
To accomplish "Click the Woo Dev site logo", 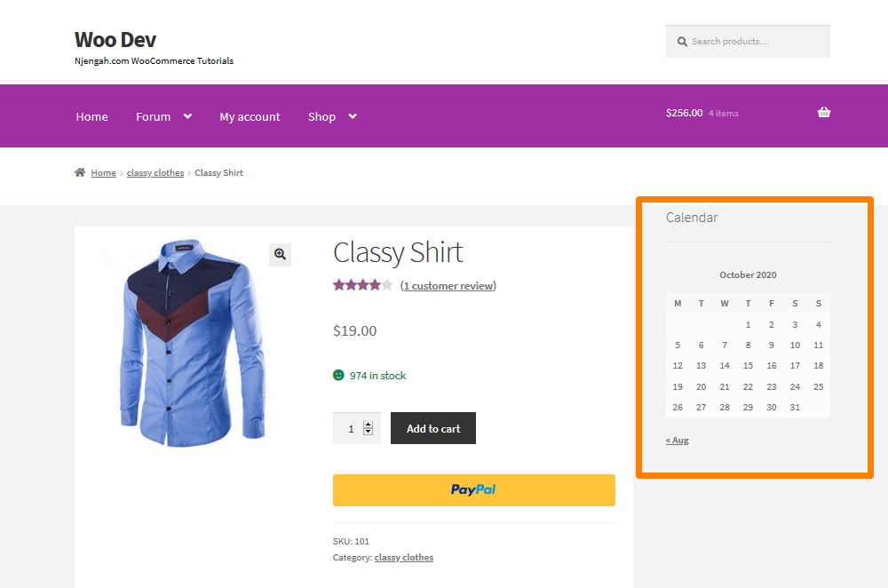I will pos(115,40).
